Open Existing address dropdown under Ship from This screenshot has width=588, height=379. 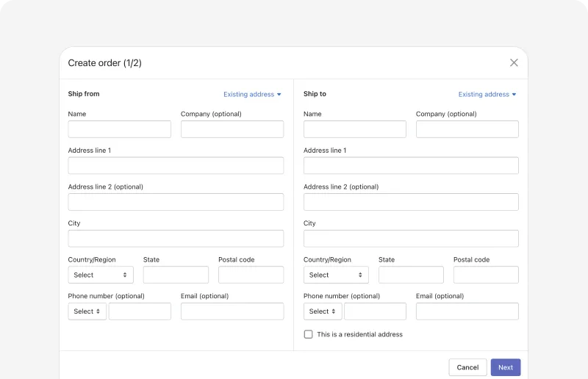coord(252,95)
